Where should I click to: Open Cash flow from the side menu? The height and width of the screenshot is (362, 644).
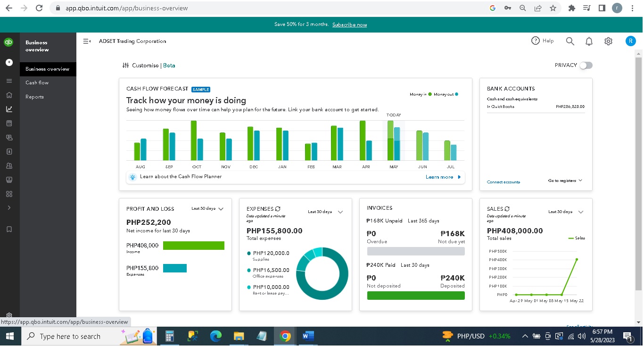coord(37,82)
